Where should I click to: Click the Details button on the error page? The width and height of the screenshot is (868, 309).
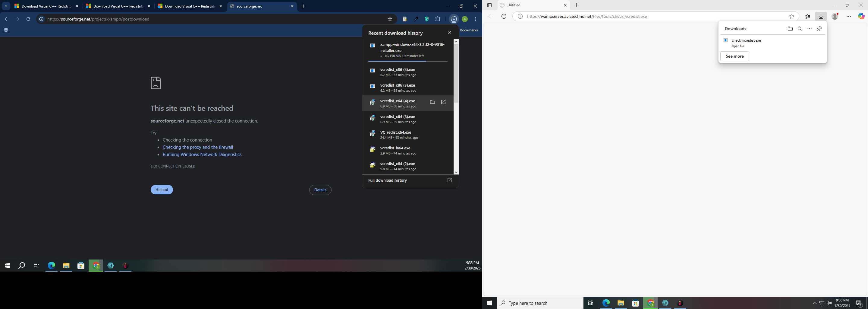click(320, 190)
